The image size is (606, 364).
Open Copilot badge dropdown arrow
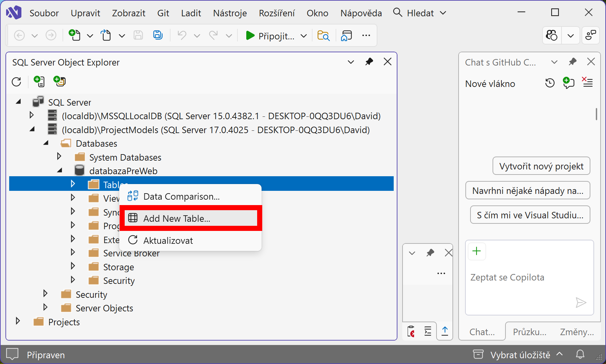(571, 35)
